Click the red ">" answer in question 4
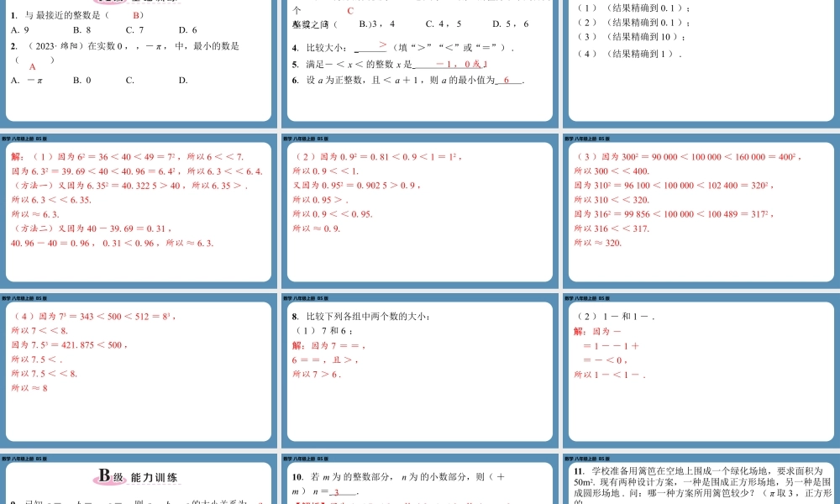Viewport: 840px width, 504px height. tap(383, 45)
